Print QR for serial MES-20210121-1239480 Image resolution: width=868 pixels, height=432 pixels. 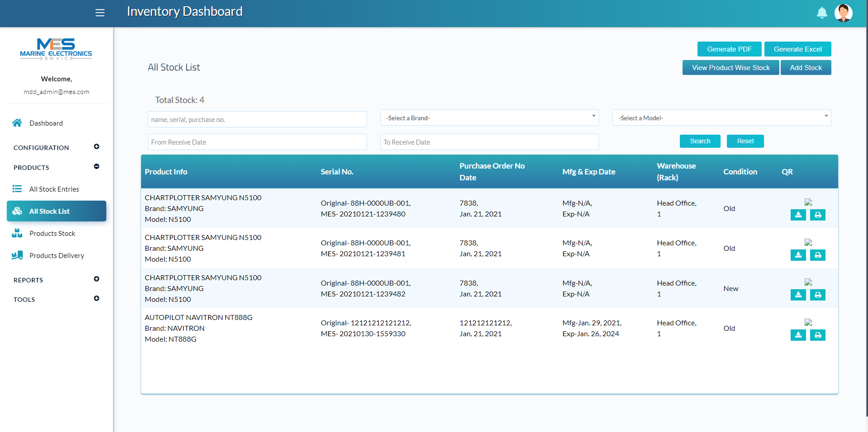point(818,215)
